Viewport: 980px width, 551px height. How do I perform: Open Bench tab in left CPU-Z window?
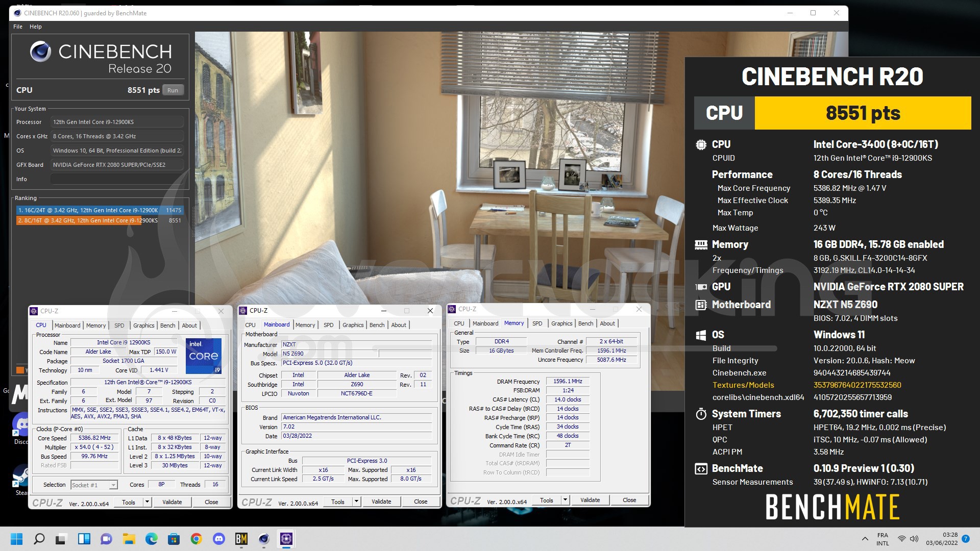(168, 325)
